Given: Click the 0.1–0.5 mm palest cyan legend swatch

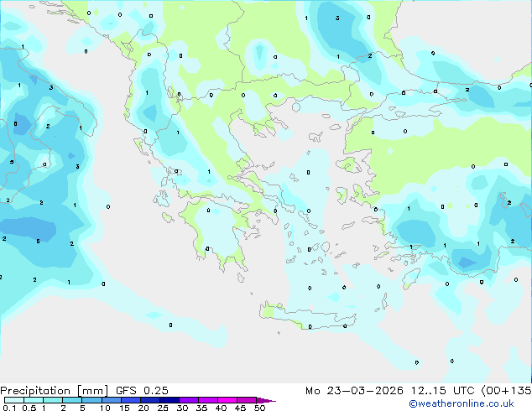Looking at the screenshot, I should tap(14, 400).
